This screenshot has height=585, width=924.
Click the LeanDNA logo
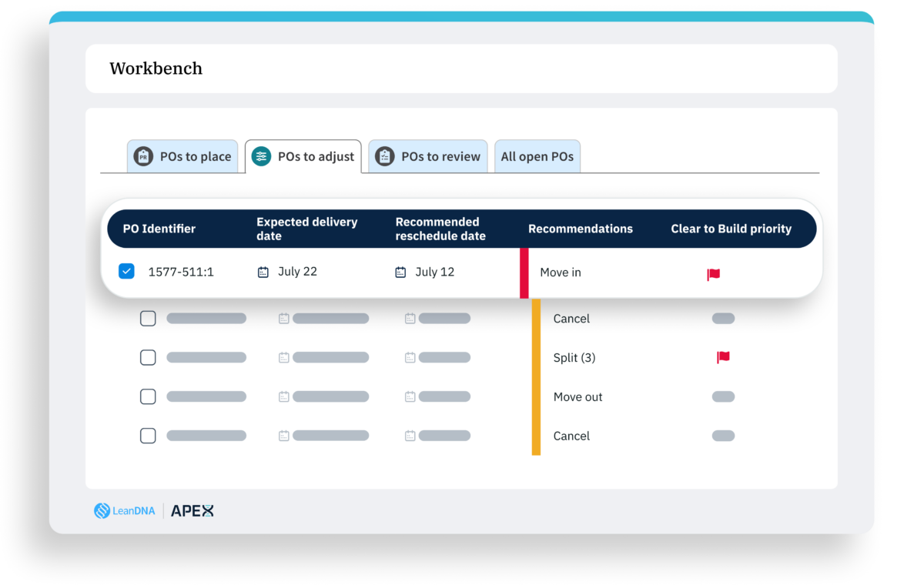coord(124,510)
